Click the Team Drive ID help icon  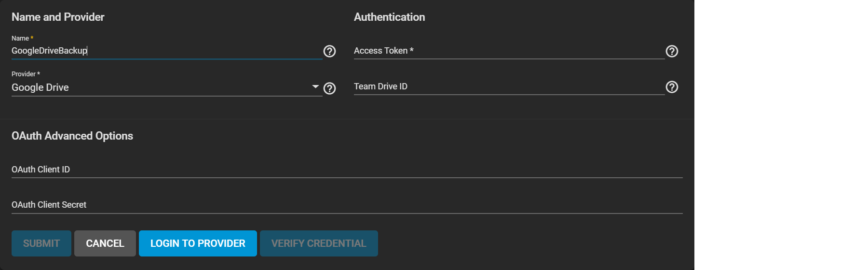click(672, 87)
